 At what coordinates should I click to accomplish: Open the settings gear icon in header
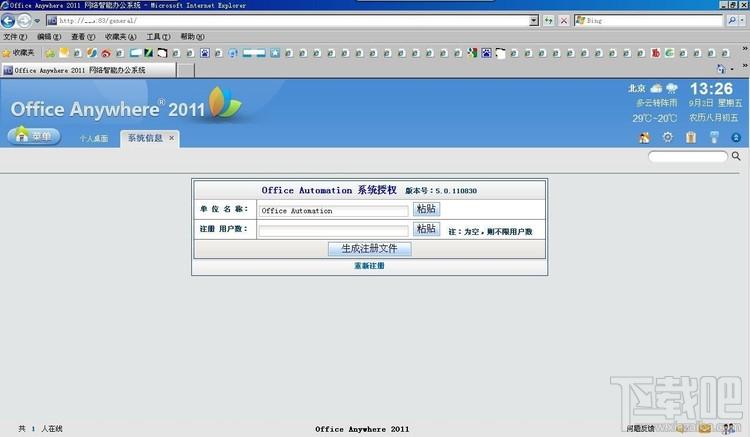(x=668, y=138)
